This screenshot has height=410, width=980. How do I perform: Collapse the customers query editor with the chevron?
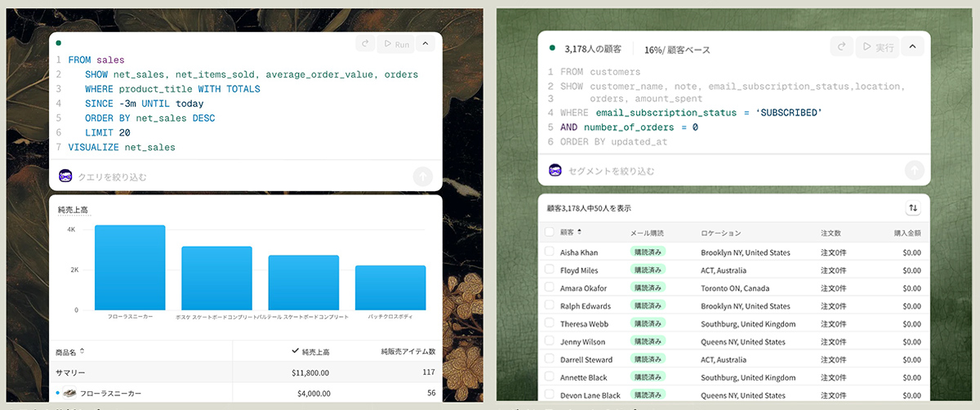[x=913, y=47]
